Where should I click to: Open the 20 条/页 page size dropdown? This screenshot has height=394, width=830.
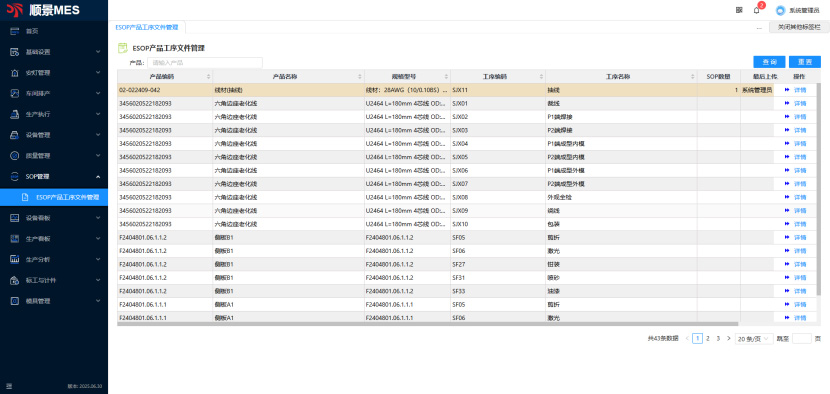tap(754, 338)
